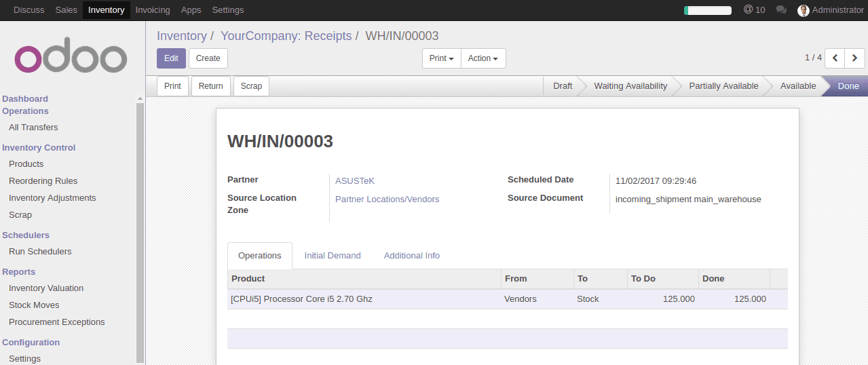Click the Reports sidebar section header
Screen dimensions: 868x365
tap(19, 272)
